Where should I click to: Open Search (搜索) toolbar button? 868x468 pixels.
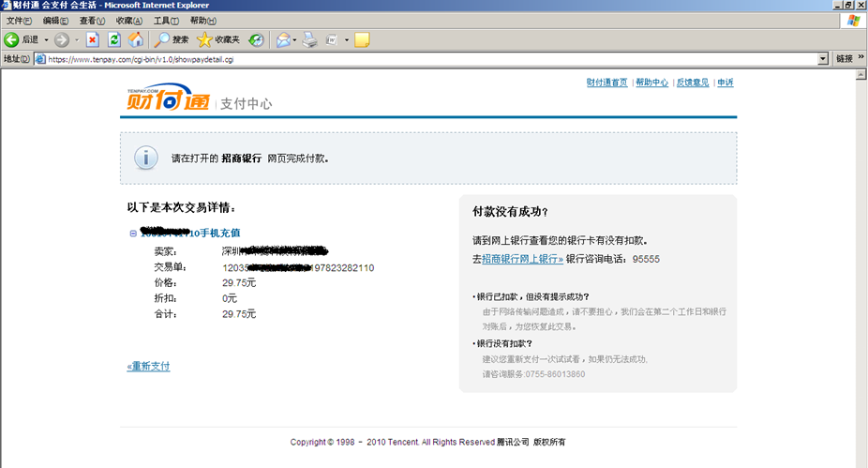pos(172,39)
